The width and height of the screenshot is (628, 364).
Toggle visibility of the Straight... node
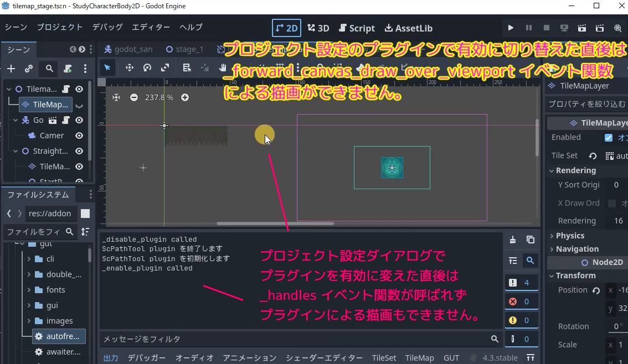(79, 151)
